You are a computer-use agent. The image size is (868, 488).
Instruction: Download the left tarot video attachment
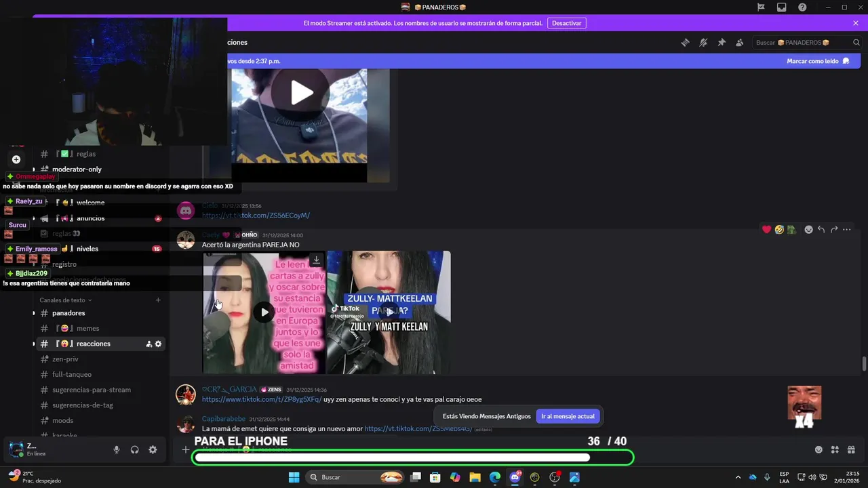click(316, 260)
